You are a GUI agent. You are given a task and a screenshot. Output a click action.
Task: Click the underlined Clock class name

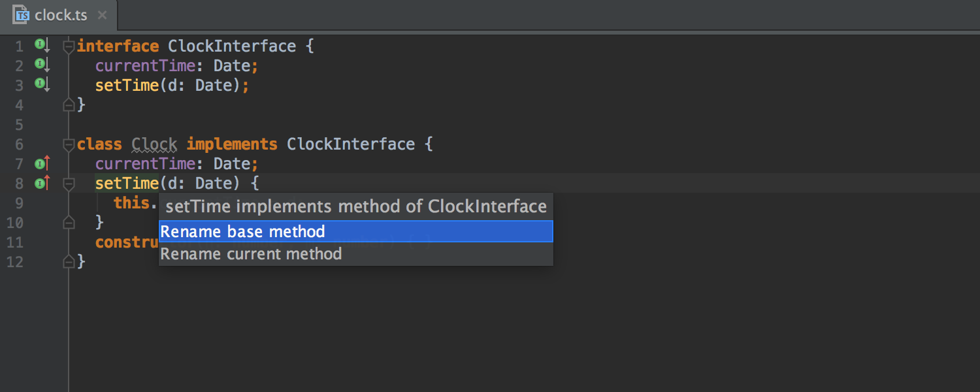tap(154, 144)
